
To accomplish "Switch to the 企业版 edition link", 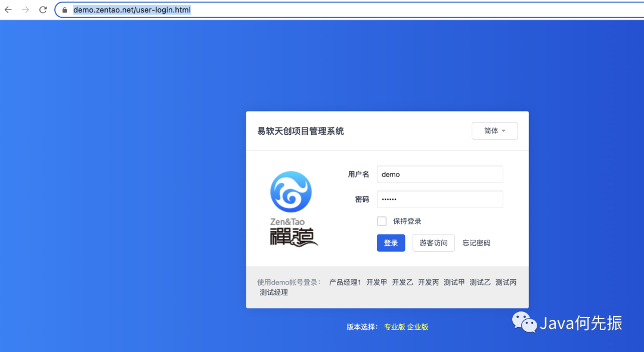I will point(417,327).
